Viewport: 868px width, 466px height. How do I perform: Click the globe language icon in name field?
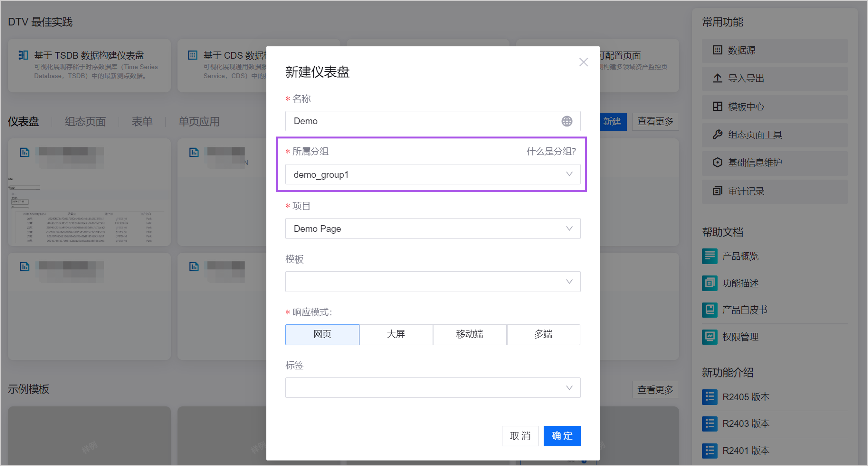click(x=567, y=121)
